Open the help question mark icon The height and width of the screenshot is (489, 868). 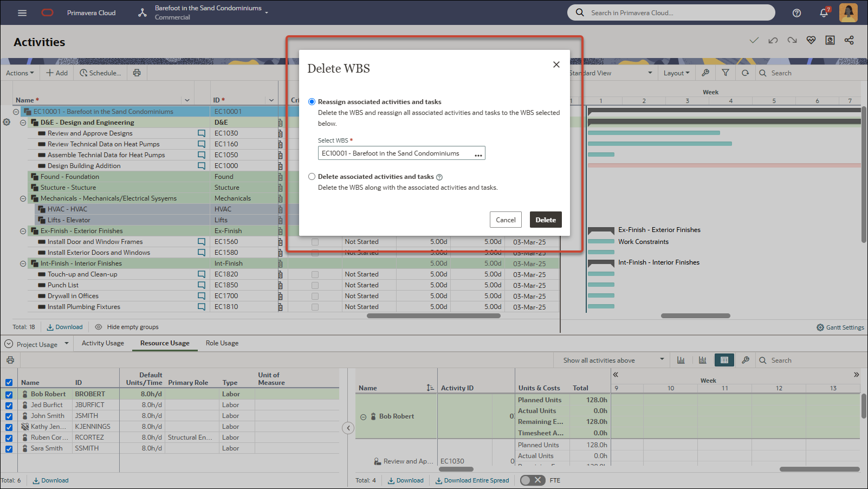click(x=796, y=13)
